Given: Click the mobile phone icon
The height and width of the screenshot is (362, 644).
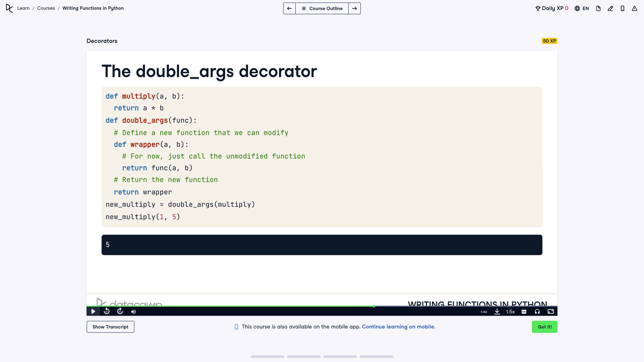Looking at the screenshot, I should (x=622, y=8).
